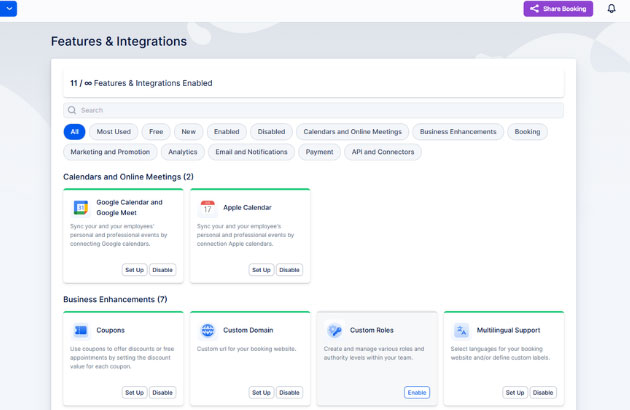The width and height of the screenshot is (630, 410).
Task: Open the notifications bell
Action: [x=611, y=8]
